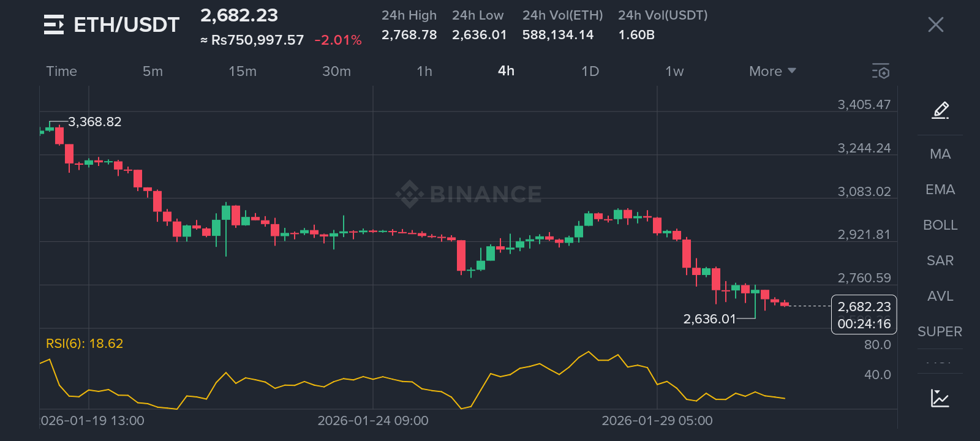This screenshot has height=441, width=980.
Task: Enable the AVL indicator
Action: (940, 296)
